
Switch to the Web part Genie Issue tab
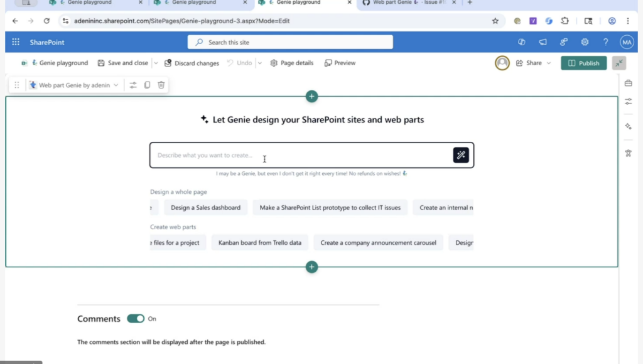pyautogui.click(x=409, y=3)
